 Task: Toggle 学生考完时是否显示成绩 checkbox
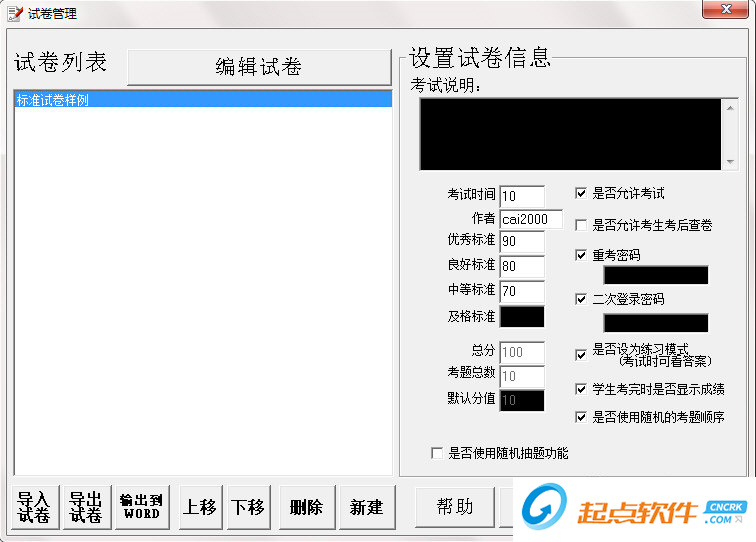(x=581, y=389)
